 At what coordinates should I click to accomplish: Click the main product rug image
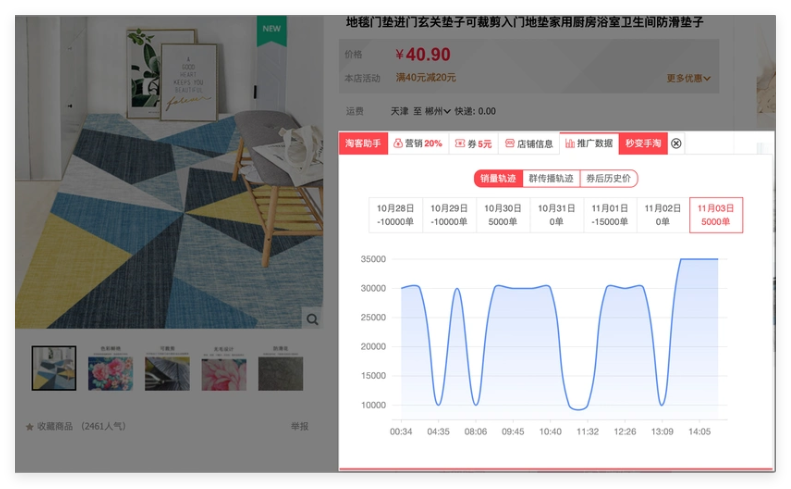[x=169, y=172]
